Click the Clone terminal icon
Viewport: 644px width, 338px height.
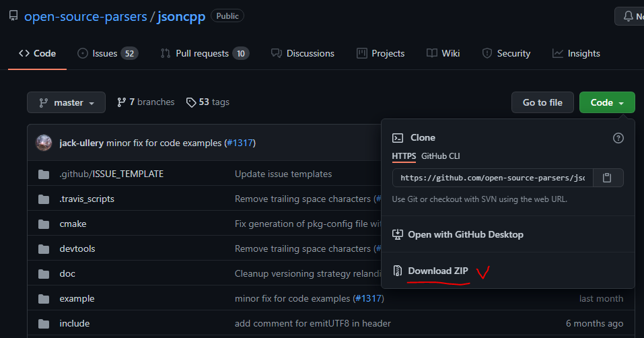point(398,138)
